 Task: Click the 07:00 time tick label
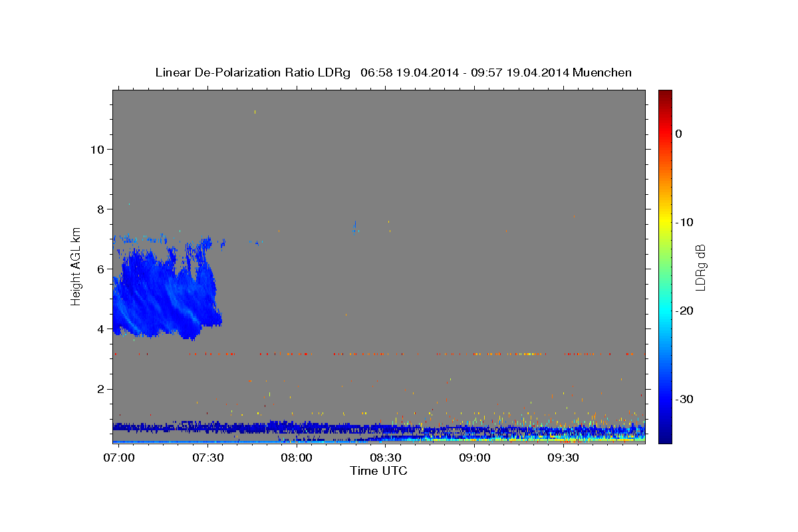click(120, 458)
